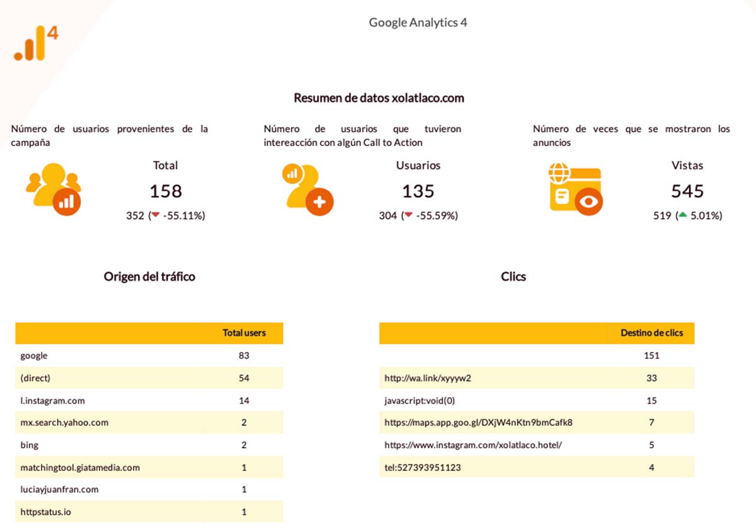Click the tel link clicks count 4

click(x=651, y=467)
